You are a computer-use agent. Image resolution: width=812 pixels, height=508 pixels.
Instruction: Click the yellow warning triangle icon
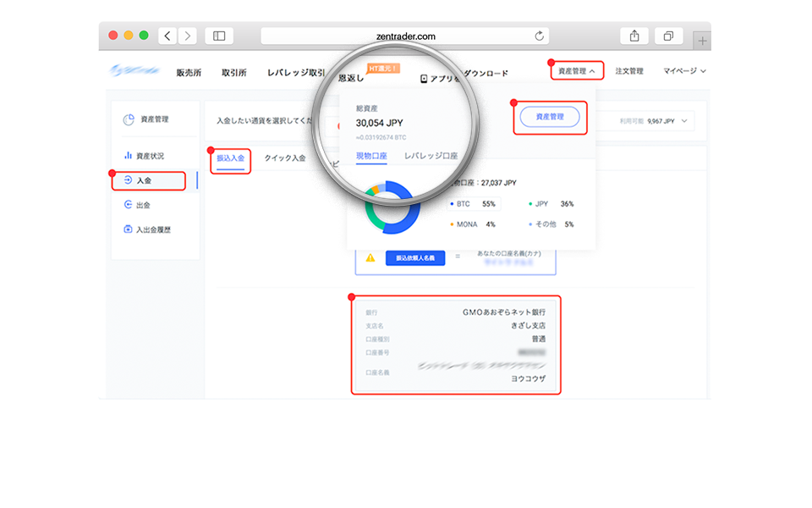pos(370,257)
